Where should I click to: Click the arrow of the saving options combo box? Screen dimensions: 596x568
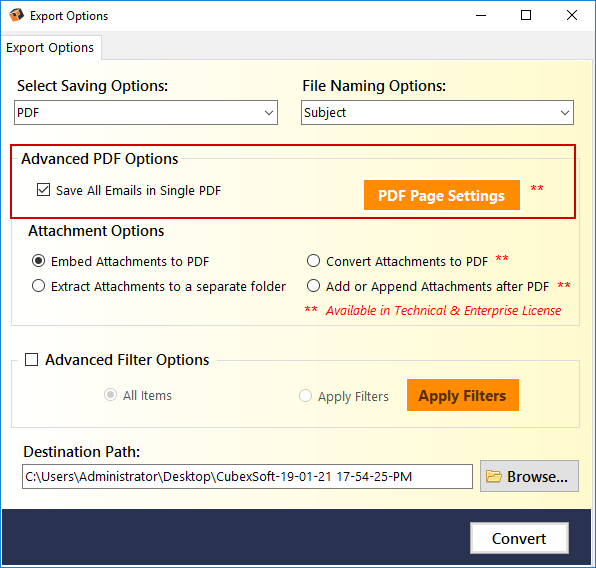(269, 113)
